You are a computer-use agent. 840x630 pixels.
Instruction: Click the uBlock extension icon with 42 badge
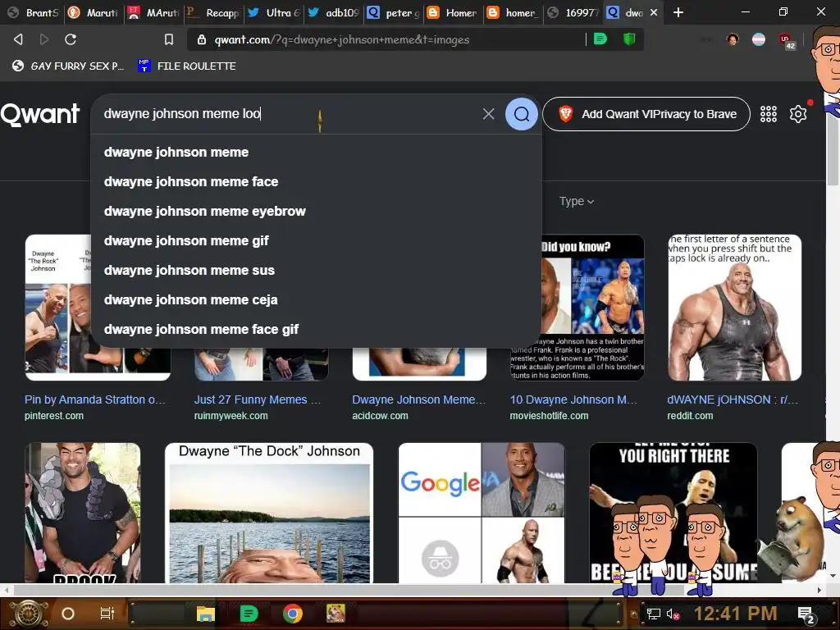[x=787, y=40]
